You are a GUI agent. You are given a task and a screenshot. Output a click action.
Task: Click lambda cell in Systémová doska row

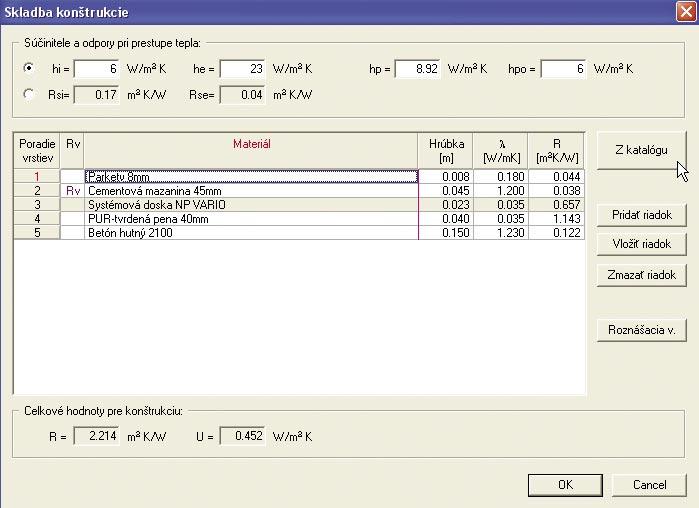[x=501, y=205]
